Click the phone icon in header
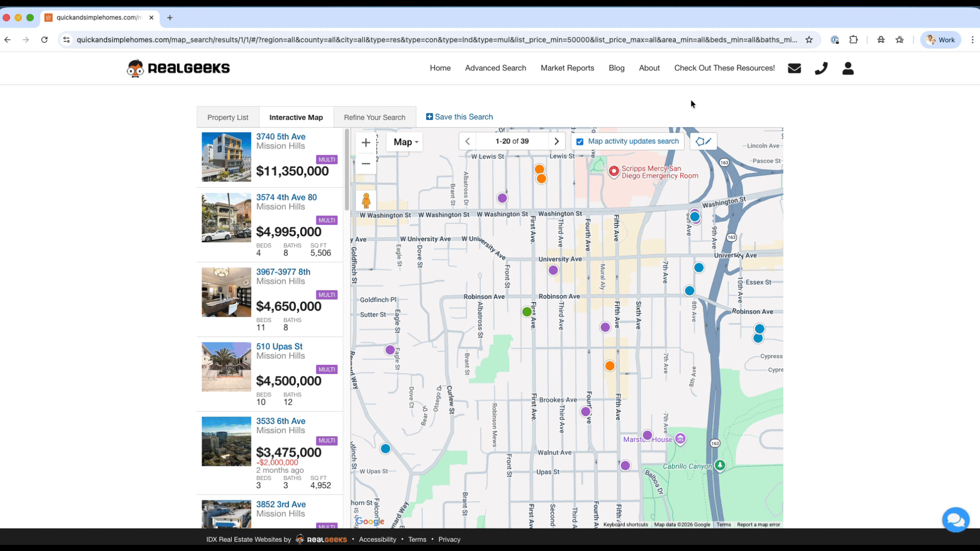 tap(821, 68)
